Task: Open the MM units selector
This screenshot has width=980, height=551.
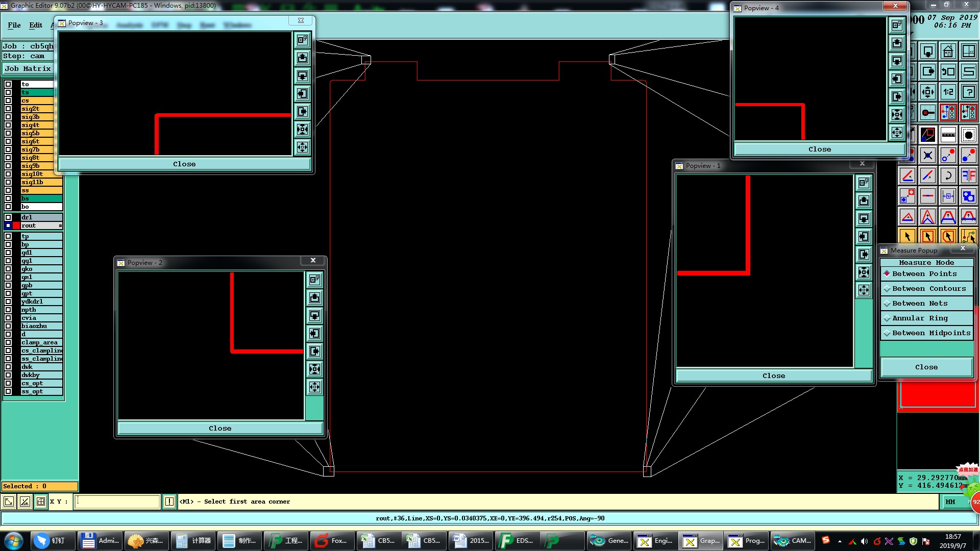Action: click(950, 502)
